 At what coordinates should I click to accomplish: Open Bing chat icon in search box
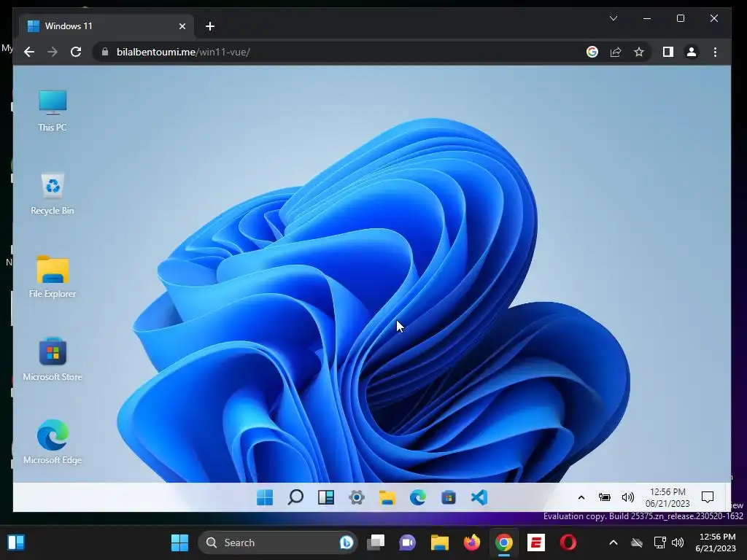346,542
